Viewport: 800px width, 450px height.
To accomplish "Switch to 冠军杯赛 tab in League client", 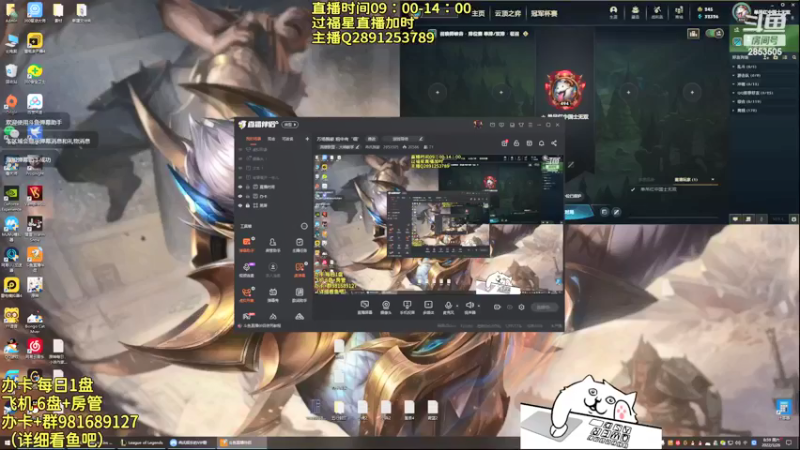I will 544,13.
